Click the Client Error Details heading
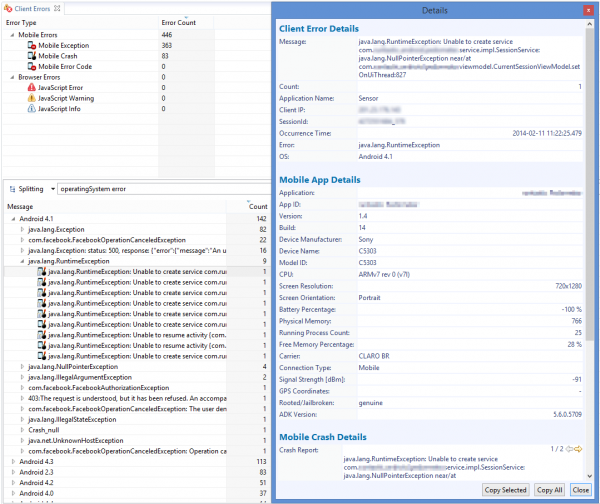This screenshot has width=600, height=504. [x=319, y=29]
